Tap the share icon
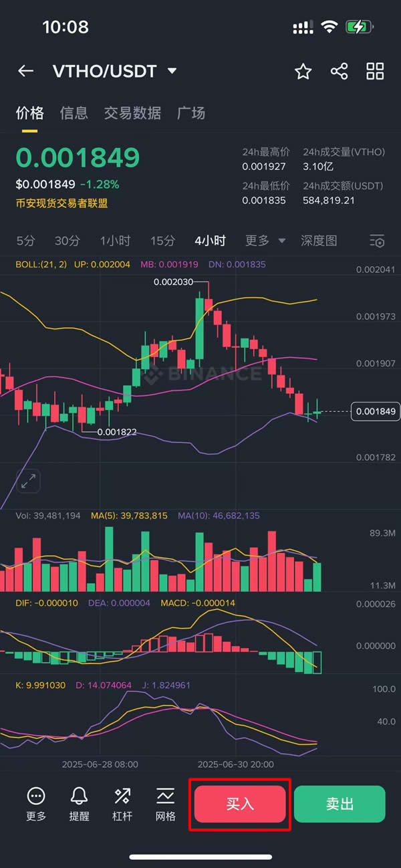The image size is (401, 868). point(340,72)
